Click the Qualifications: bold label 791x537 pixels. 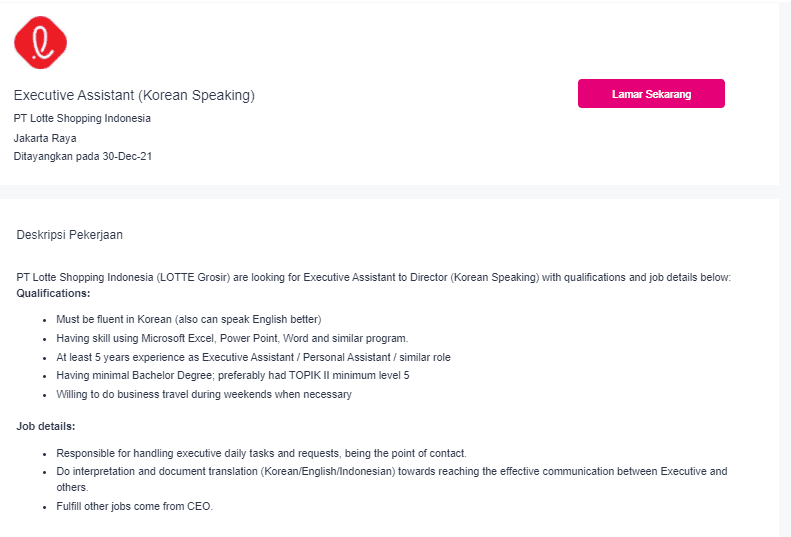coord(53,293)
